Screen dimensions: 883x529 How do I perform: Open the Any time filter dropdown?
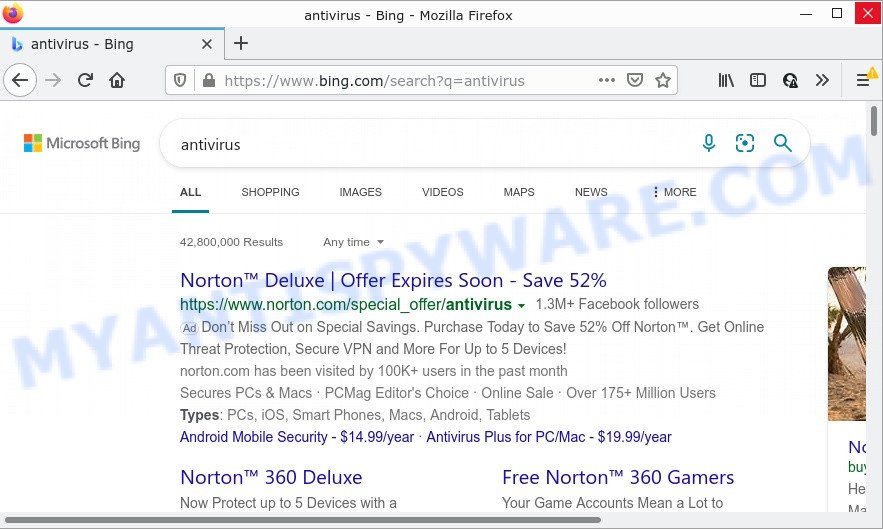point(353,242)
